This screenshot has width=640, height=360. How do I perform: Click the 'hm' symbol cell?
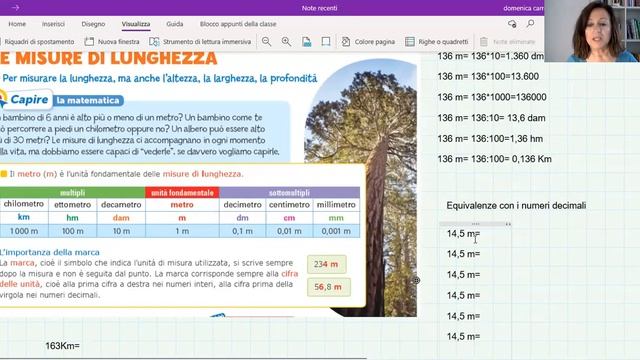73,218
